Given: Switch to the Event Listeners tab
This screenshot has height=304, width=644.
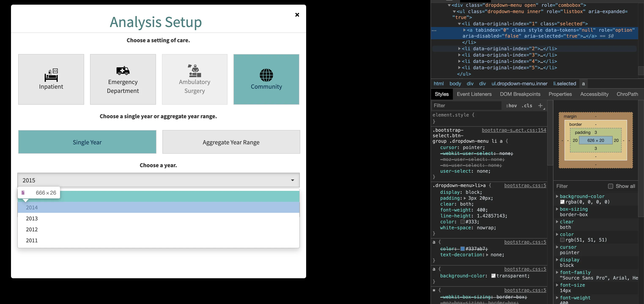Looking at the screenshot, I should tap(474, 94).
